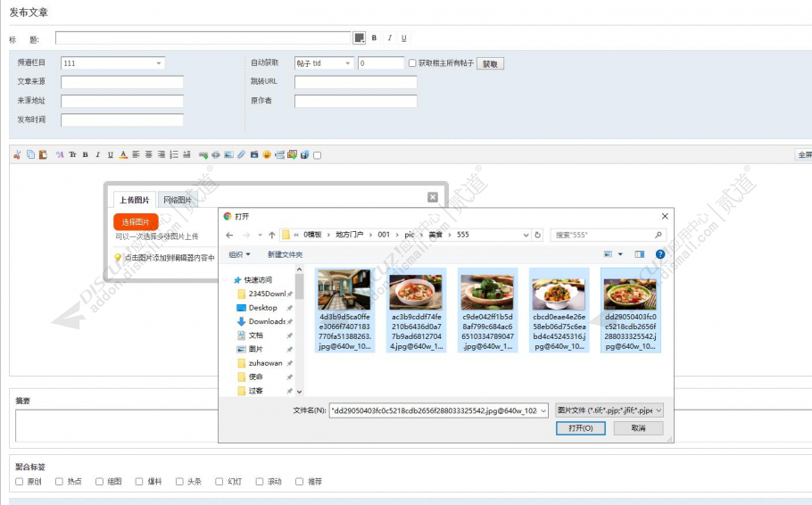
Task: Refresh the folder in the file dialog
Action: 537,235
